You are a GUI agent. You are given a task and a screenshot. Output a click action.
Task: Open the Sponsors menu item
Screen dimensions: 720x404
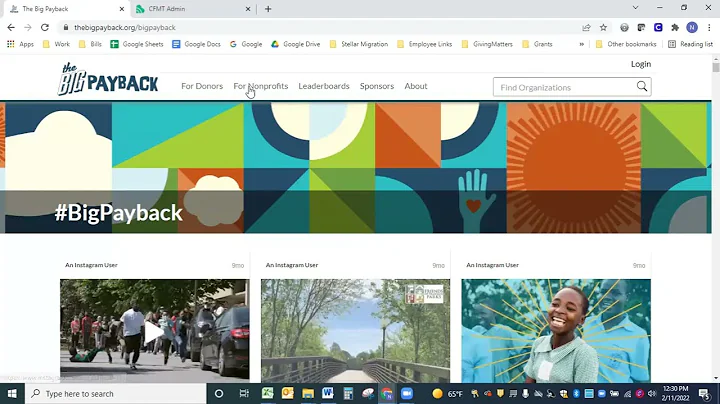[x=377, y=86]
